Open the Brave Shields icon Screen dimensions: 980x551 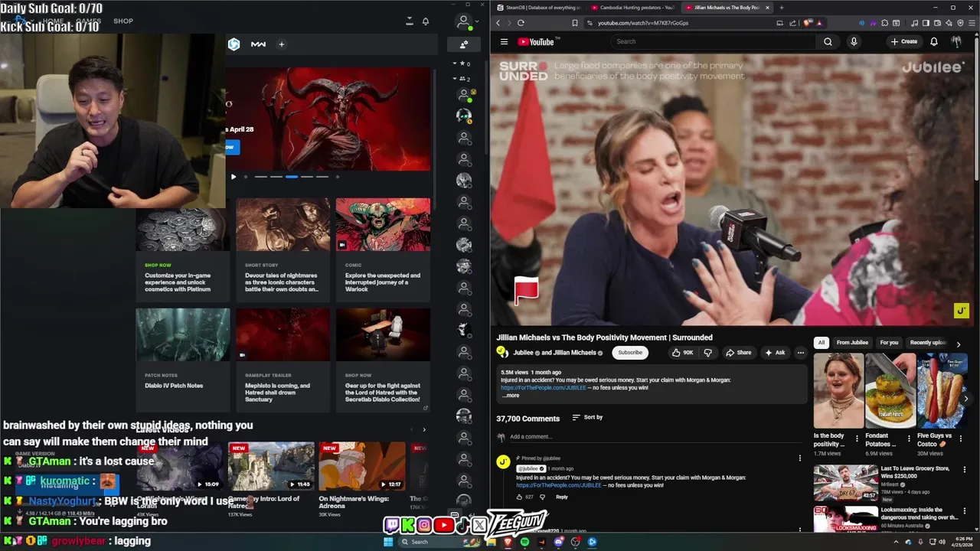point(808,23)
